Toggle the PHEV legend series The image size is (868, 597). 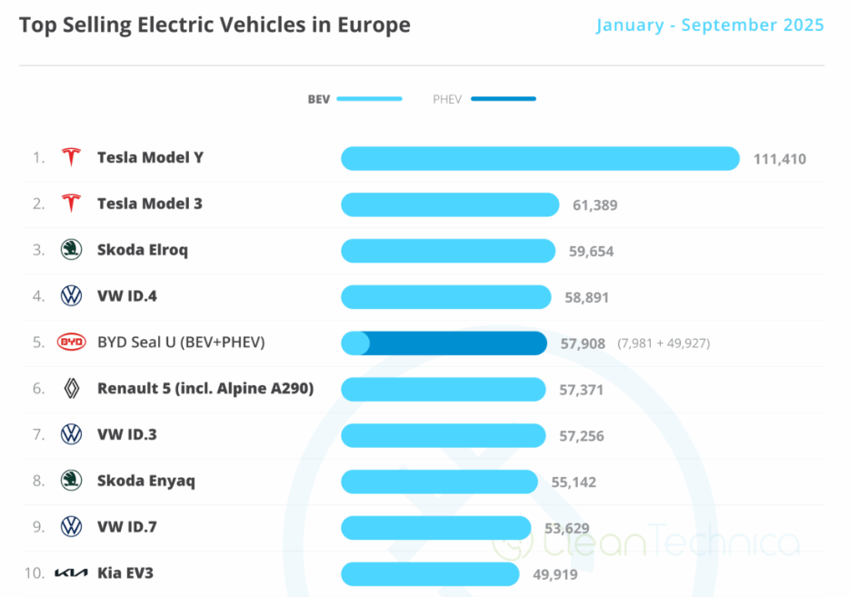click(x=484, y=99)
